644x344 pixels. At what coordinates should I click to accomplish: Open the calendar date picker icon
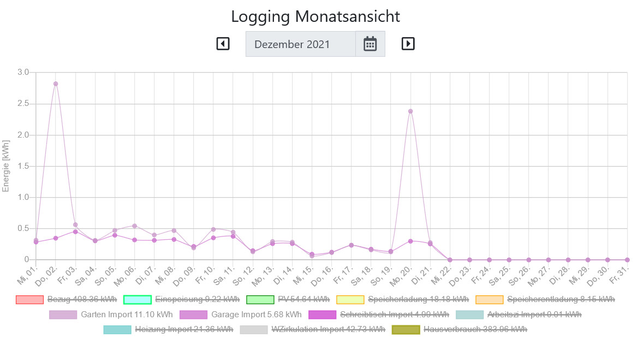click(x=370, y=44)
